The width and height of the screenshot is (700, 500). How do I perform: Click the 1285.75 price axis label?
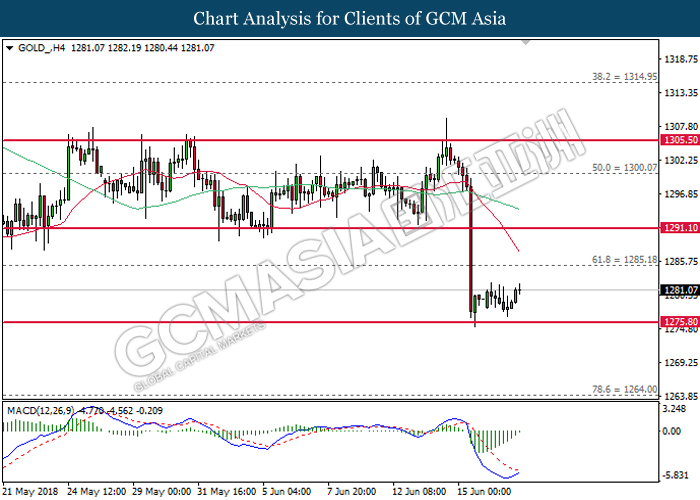coord(681,262)
